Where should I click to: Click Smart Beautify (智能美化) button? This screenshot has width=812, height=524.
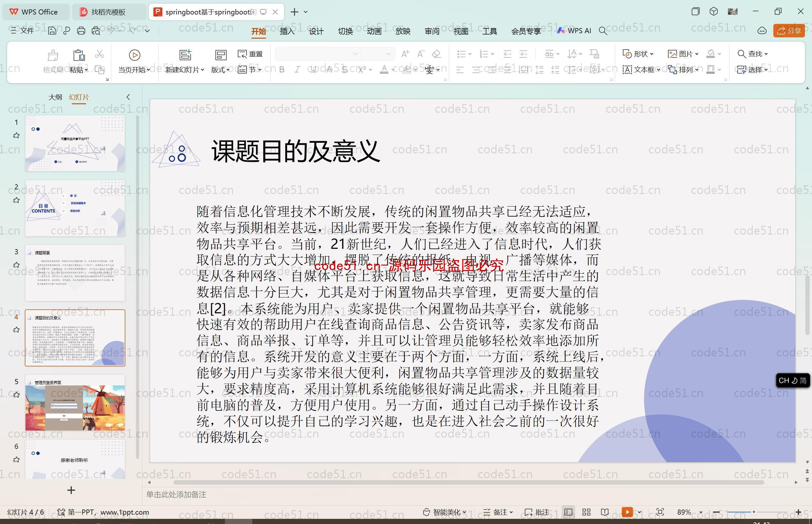[444, 512]
